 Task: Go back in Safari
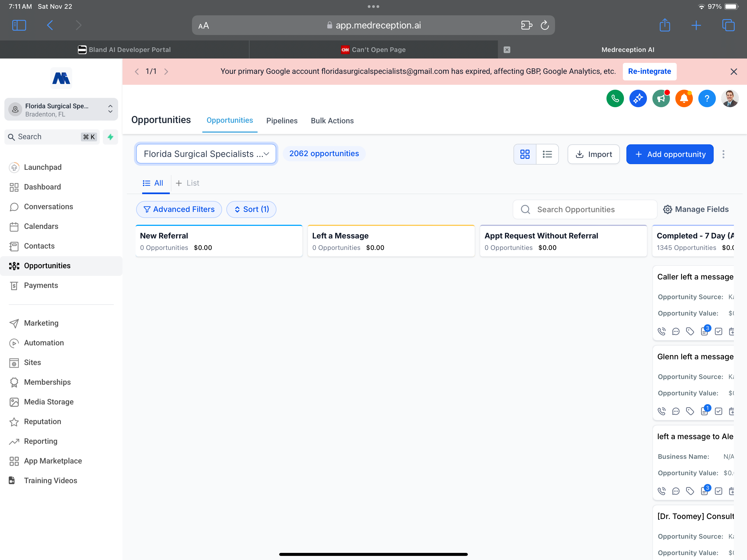50,25
